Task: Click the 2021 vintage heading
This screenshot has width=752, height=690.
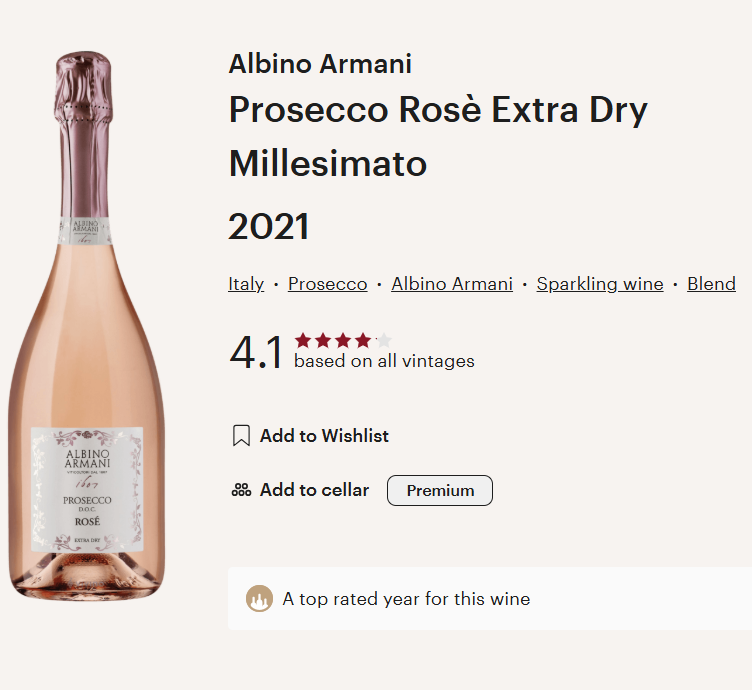Action: (x=269, y=227)
